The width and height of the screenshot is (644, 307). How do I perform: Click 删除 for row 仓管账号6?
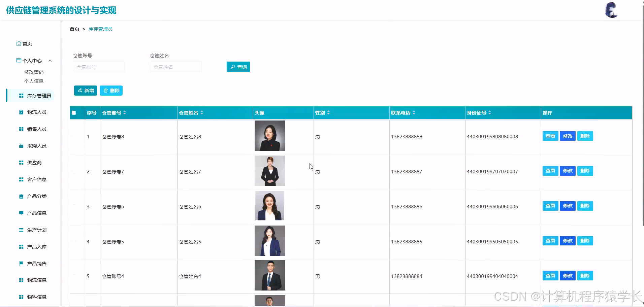pyautogui.click(x=585, y=206)
